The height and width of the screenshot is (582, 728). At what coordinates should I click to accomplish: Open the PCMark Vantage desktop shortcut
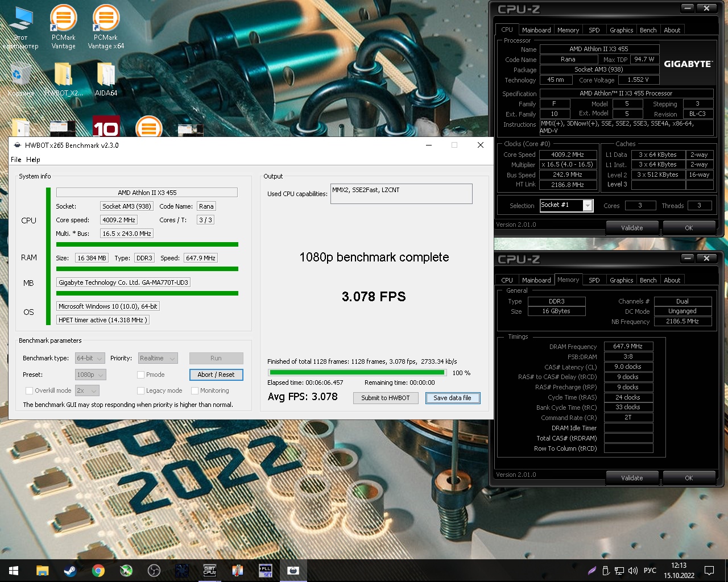tap(63, 27)
